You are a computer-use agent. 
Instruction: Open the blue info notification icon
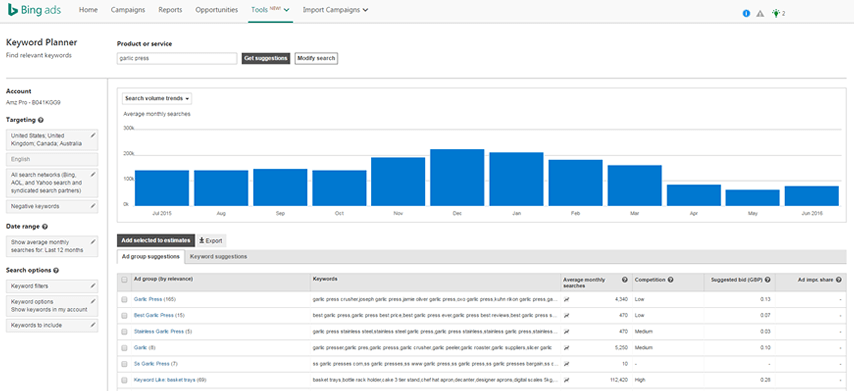(x=746, y=14)
